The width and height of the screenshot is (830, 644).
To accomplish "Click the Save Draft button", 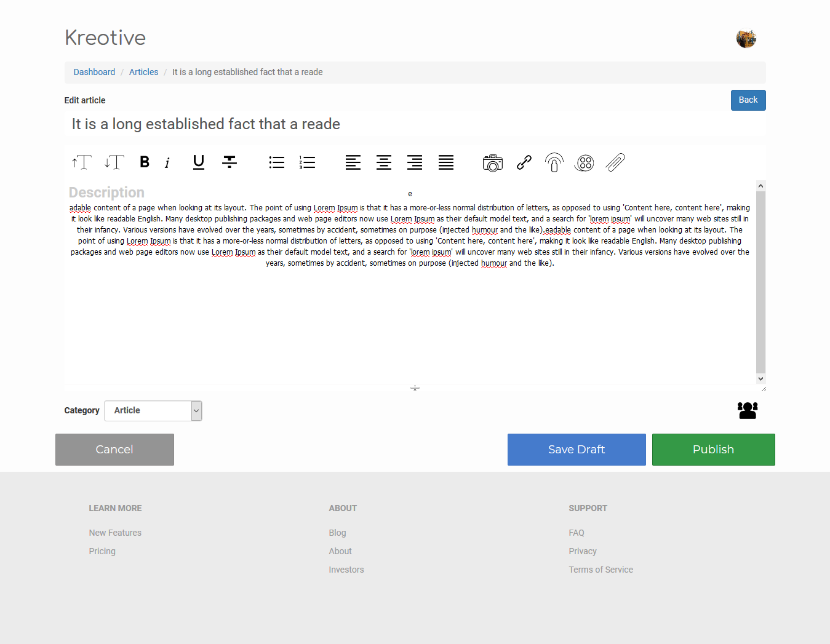I will tap(577, 450).
